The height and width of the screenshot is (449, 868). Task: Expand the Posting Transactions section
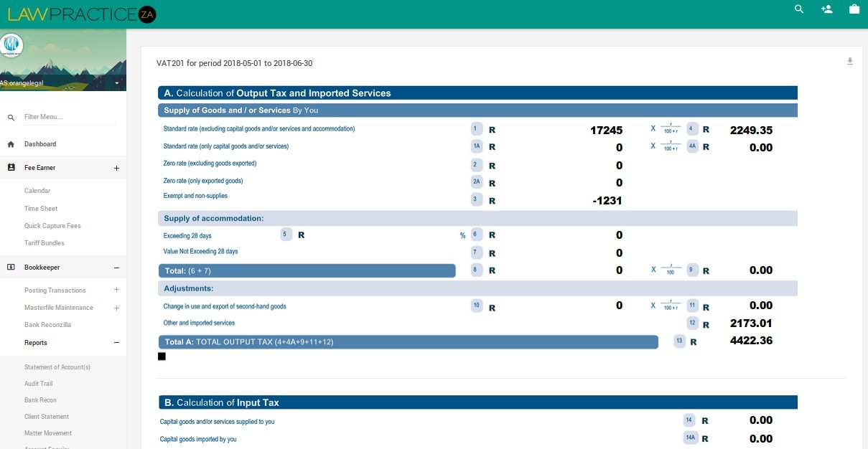click(x=116, y=290)
